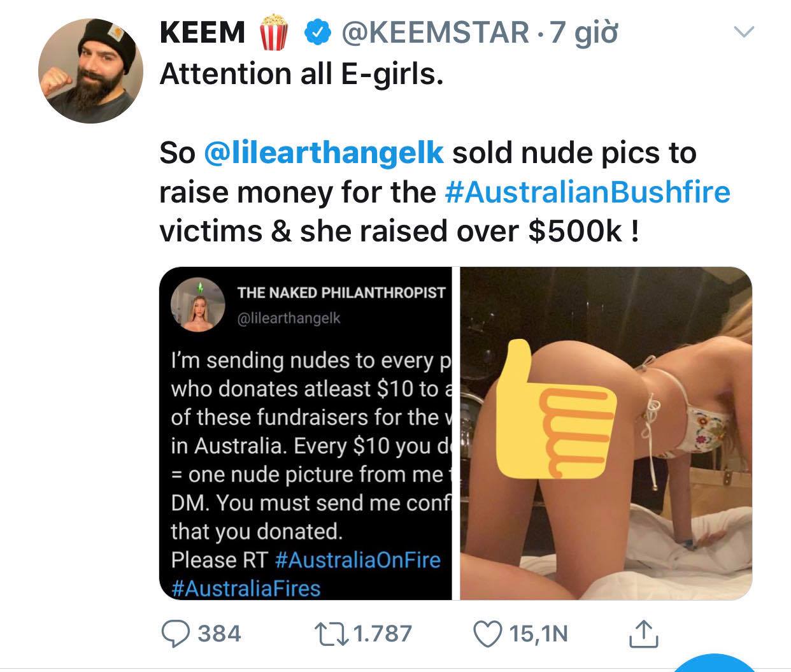Viewport: 791px width, 672px height.
Task: Click the 384 replies count
Action: coord(220,633)
